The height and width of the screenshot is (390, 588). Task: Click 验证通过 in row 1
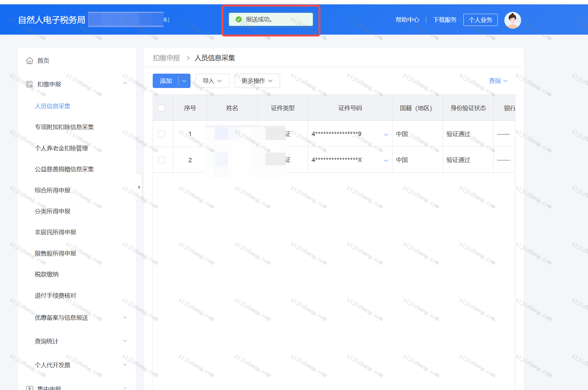[458, 134]
